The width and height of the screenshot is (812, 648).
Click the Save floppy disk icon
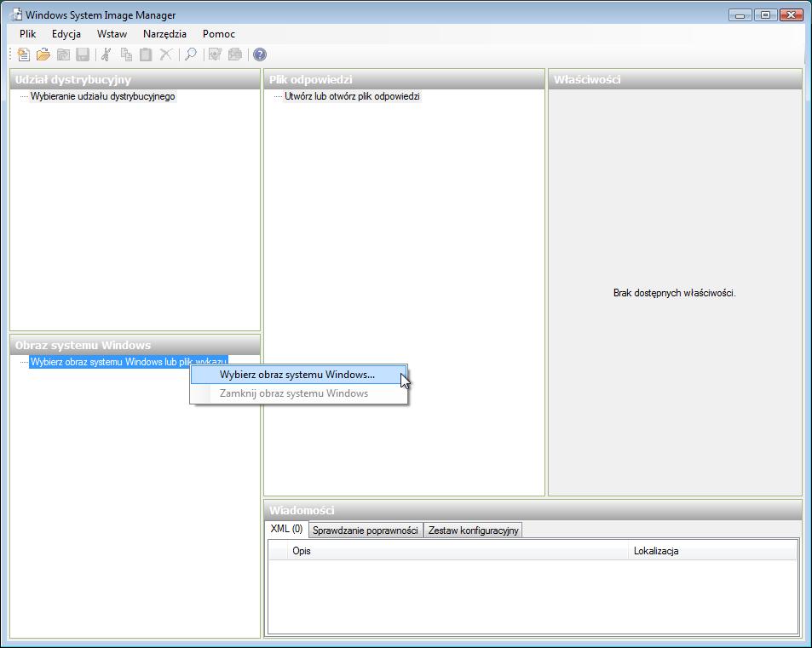coord(83,54)
